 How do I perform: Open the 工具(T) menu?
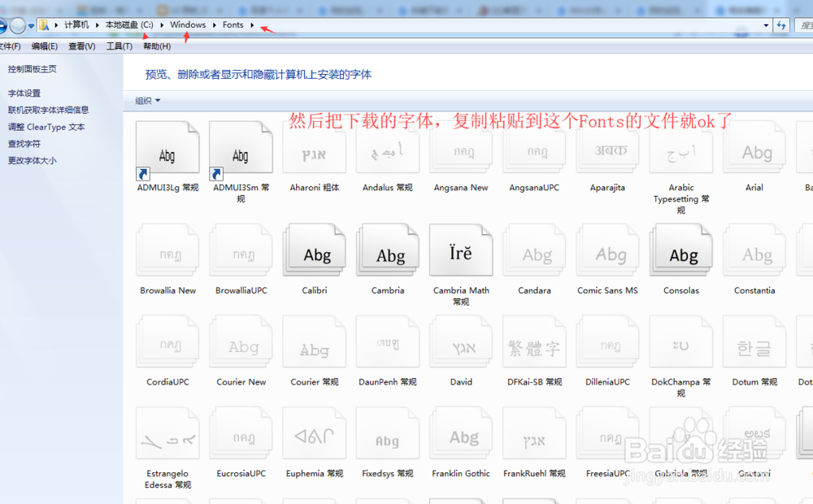(119, 46)
